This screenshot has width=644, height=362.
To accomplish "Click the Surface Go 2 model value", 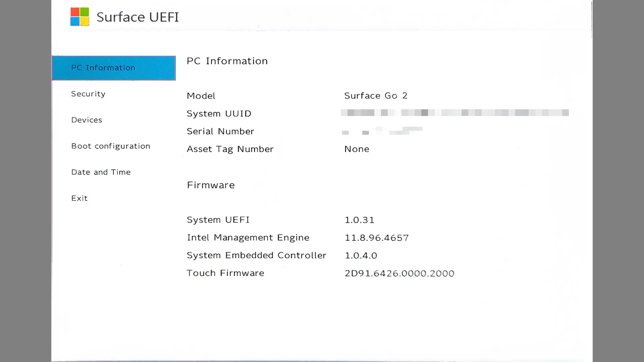I will (x=376, y=96).
